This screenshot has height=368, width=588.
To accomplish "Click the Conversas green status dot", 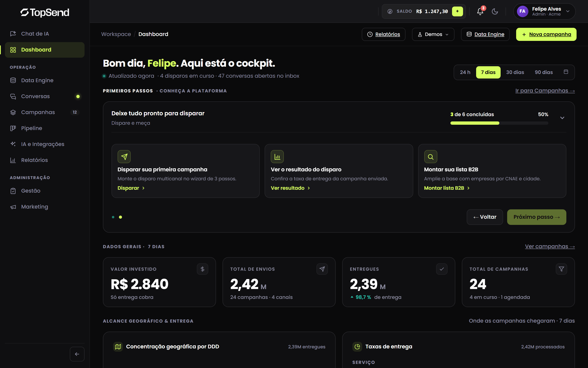I will 78,97.
